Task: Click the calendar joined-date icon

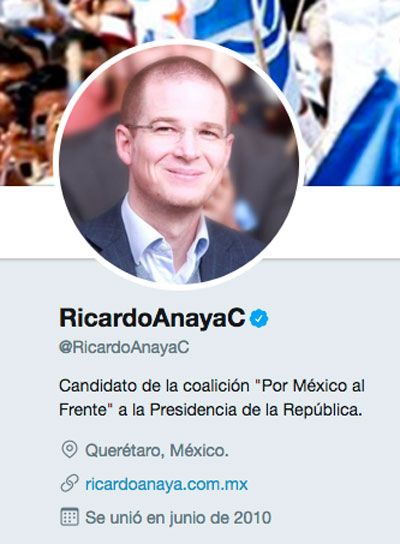Action: [x=69, y=517]
